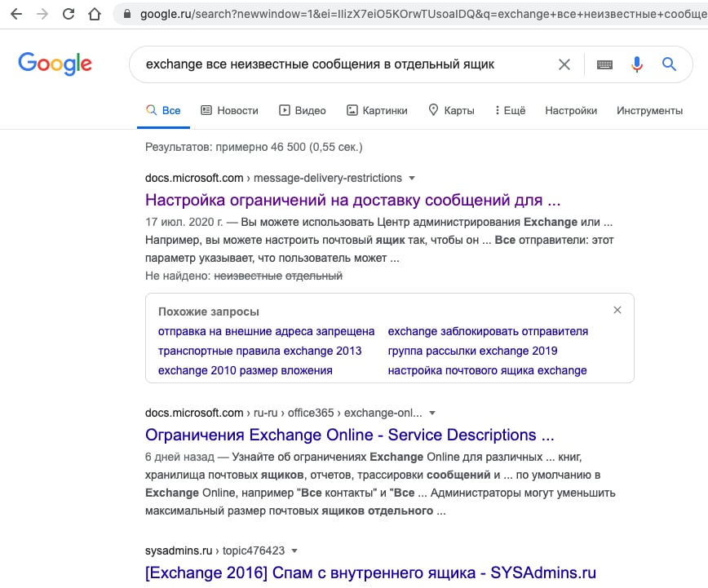The width and height of the screenshot is (708, 588).
Task: Open result Настройка ограничений на доставку сообщений
Action: pyautogui.click(x=352, y=200)
